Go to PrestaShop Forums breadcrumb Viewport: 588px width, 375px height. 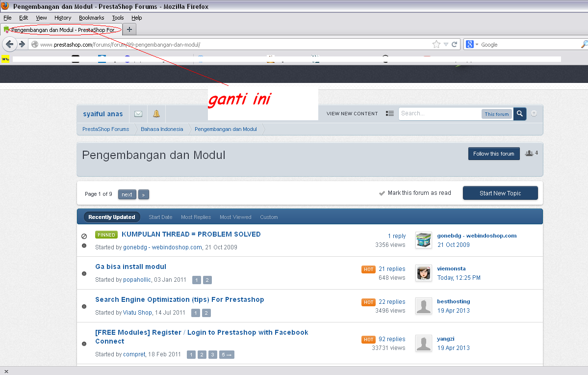tap(106, 129)
